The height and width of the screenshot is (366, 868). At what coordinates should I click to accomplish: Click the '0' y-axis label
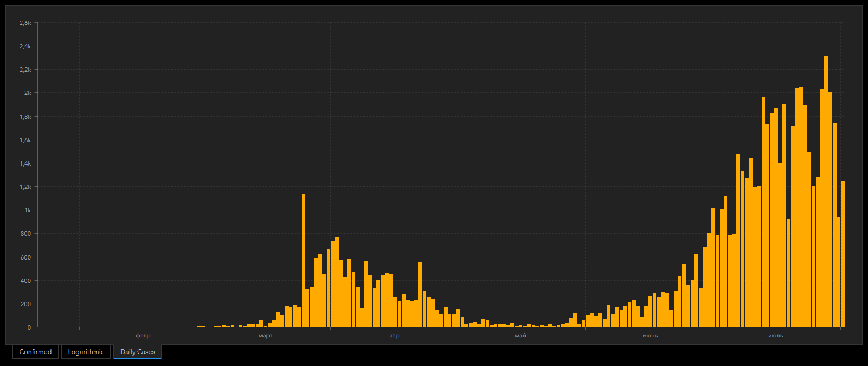coord(29,327)
